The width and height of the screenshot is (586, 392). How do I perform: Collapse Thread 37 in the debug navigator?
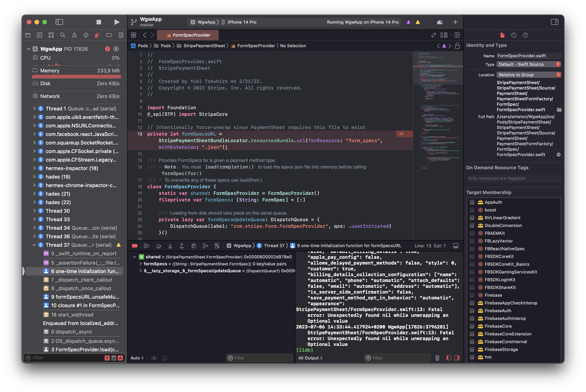pyautogui.click(x=35, y=245)
